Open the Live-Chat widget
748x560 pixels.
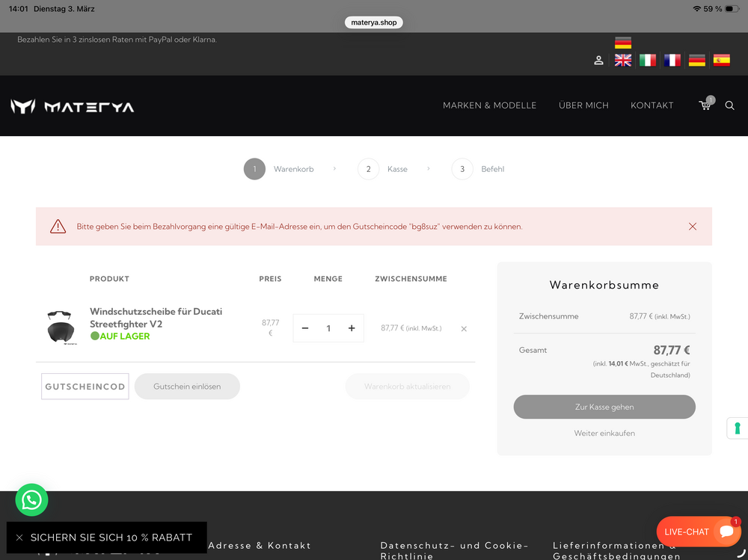699,532
